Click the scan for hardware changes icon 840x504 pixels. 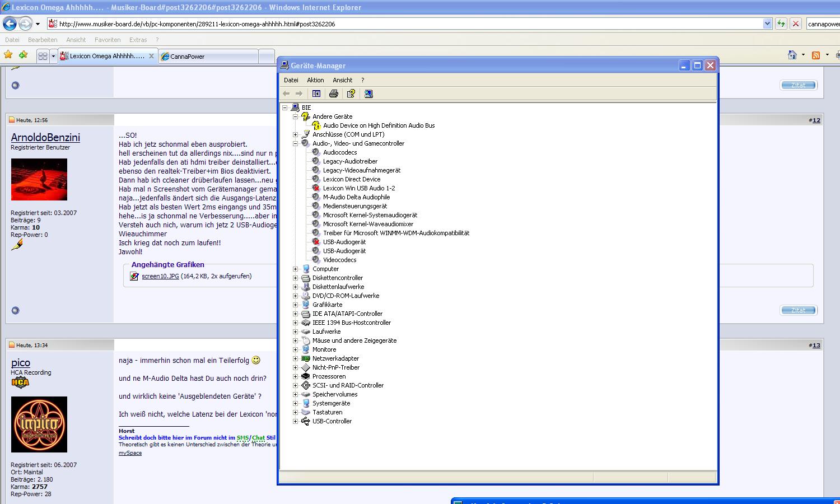click(x=368, y=94)
